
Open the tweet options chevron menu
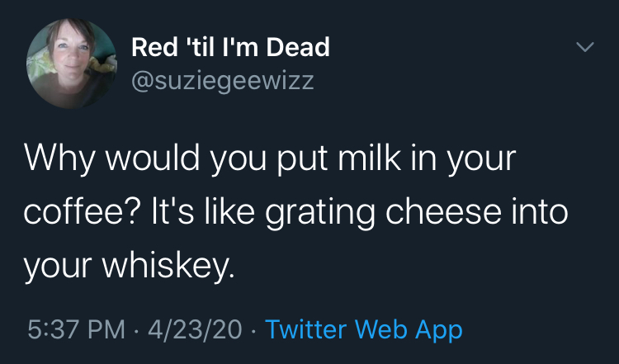click(x=584, y=50)
